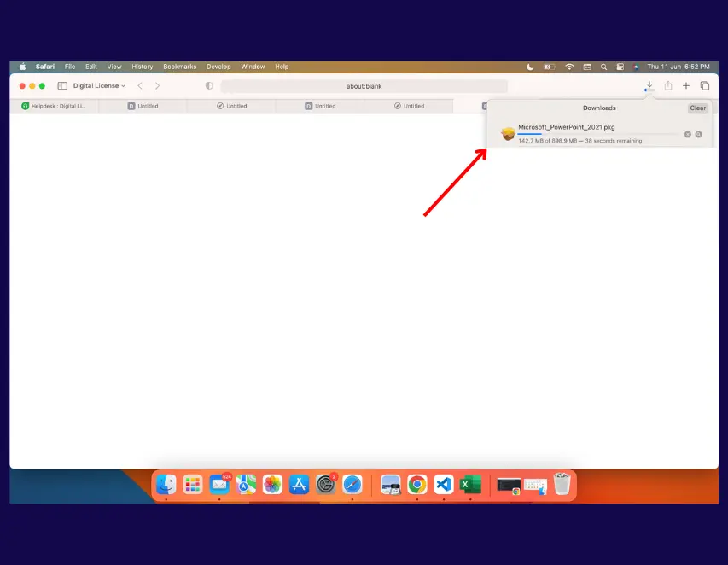This screenshot has width=728, height=565.
Task: Open the Apple menu
Action: coord(22,67)
